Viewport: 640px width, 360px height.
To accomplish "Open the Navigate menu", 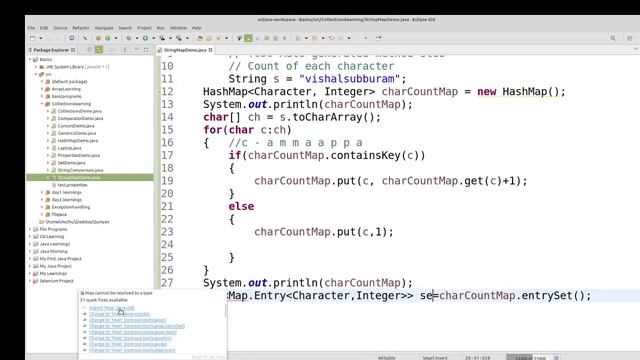I will (104, 28).
